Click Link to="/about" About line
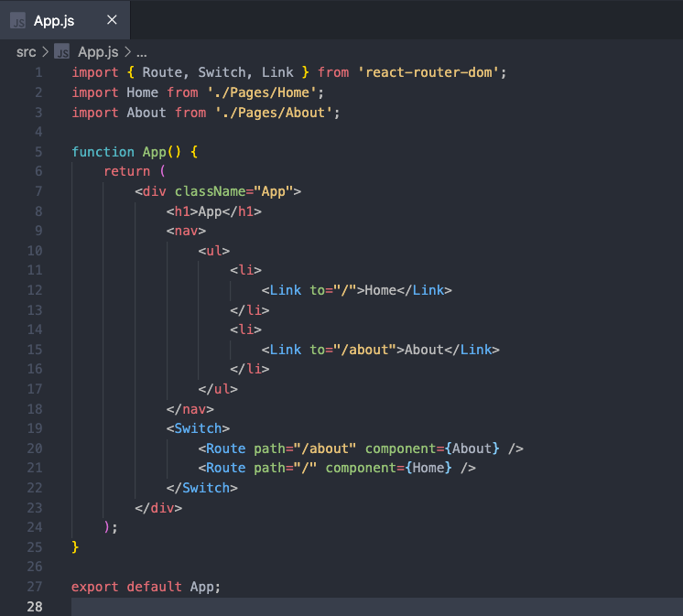Viewport: 683px width, 616px height. [380, 350]
